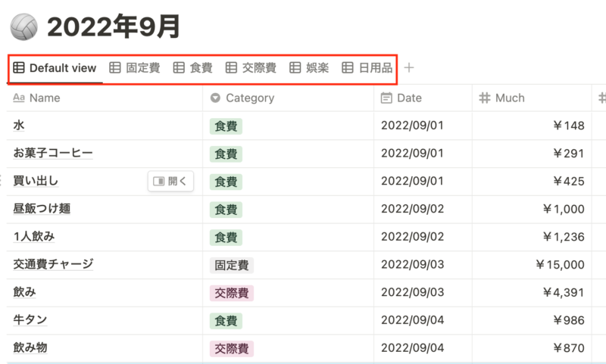Click the date cell in 昼飯つけ麺 row

(423, 209)
